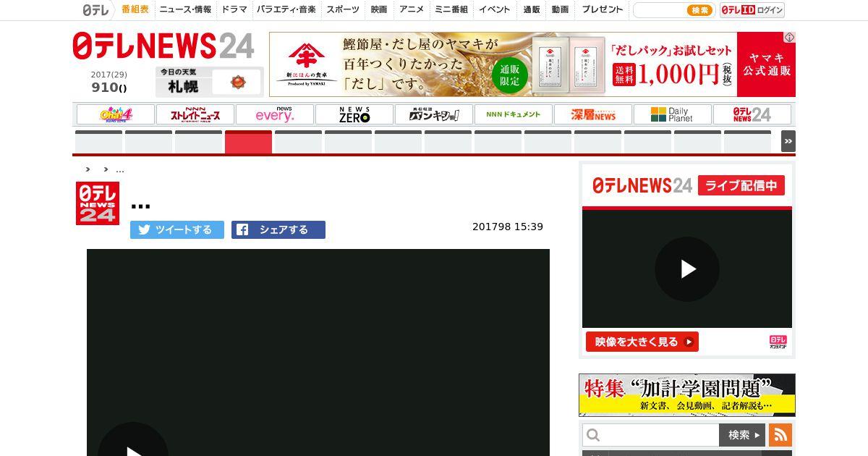Click the ad info icon on banner
868x456 pixels.
790,37
